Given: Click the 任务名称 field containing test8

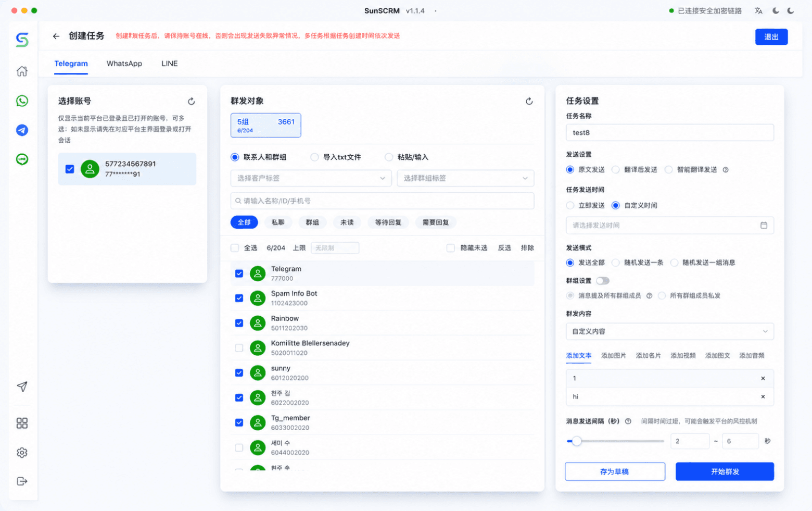Looking at the screenshot, I should tap(670, 132).
